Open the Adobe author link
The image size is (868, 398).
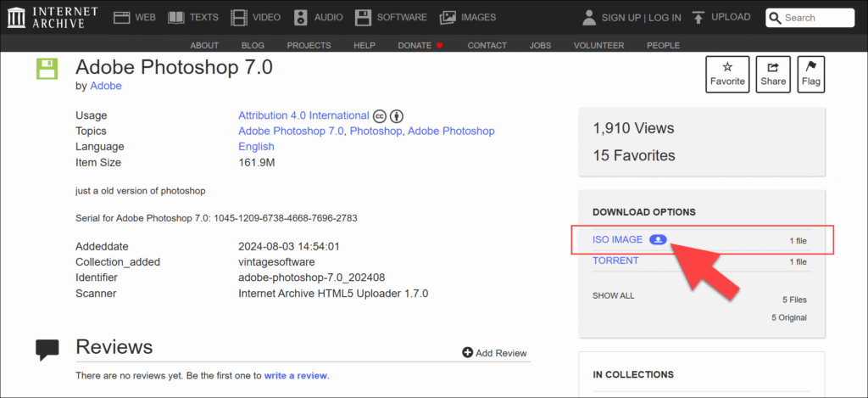tap(106, 86)
